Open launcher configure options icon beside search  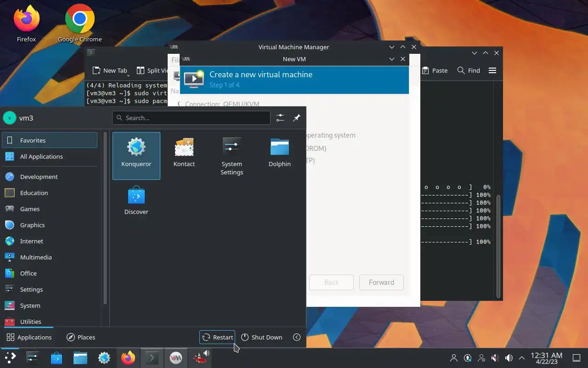(280, 118)
